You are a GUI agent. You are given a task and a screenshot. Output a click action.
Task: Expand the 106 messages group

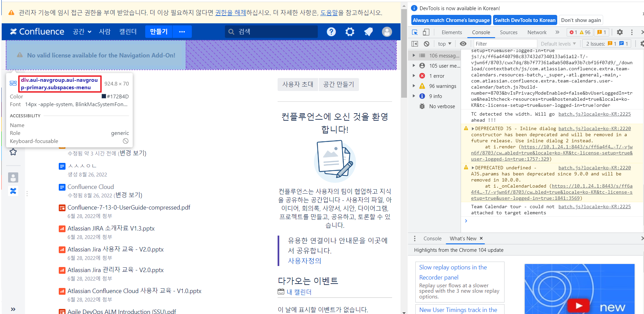point(414,55)
